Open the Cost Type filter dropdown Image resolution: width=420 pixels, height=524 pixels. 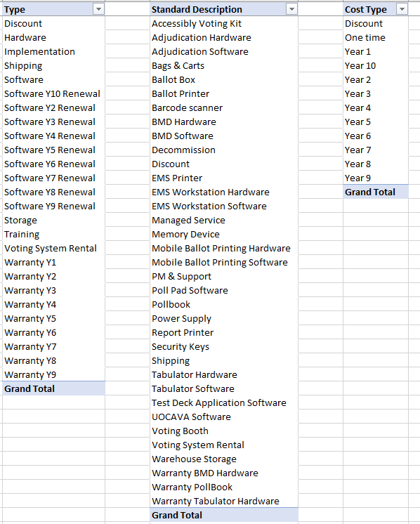[402, 9]
